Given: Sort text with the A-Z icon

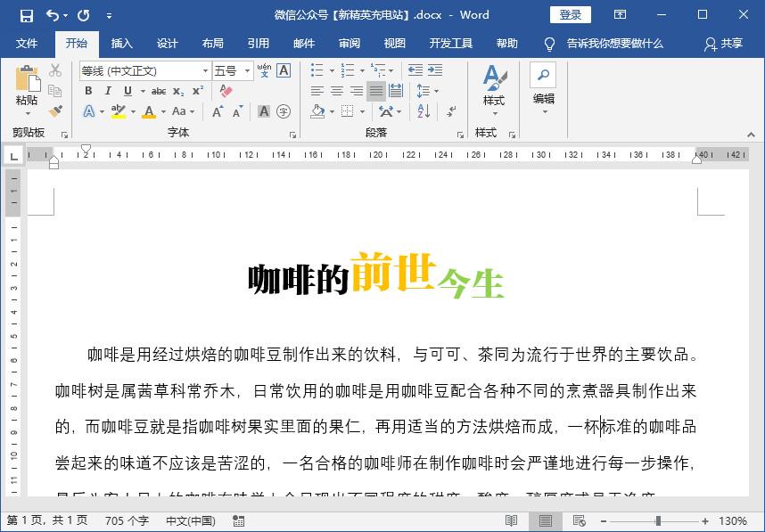Looking at the screenshot, I should click(424, 111).
